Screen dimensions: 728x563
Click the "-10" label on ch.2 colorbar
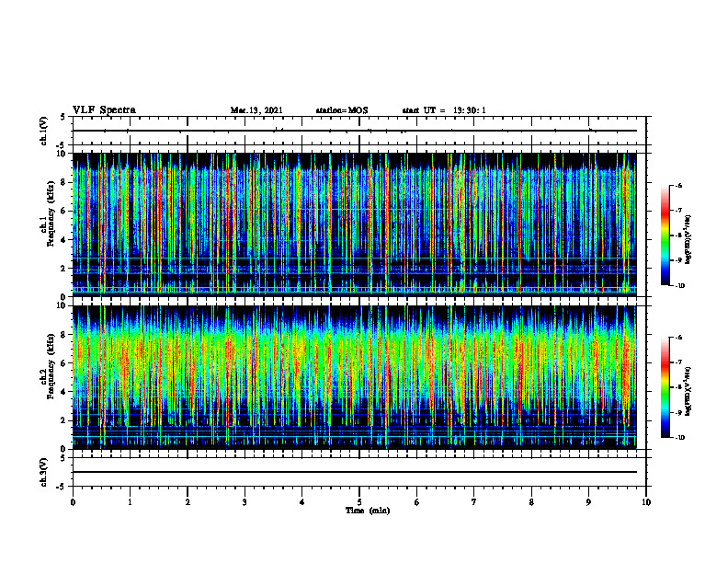coord(679,438)
